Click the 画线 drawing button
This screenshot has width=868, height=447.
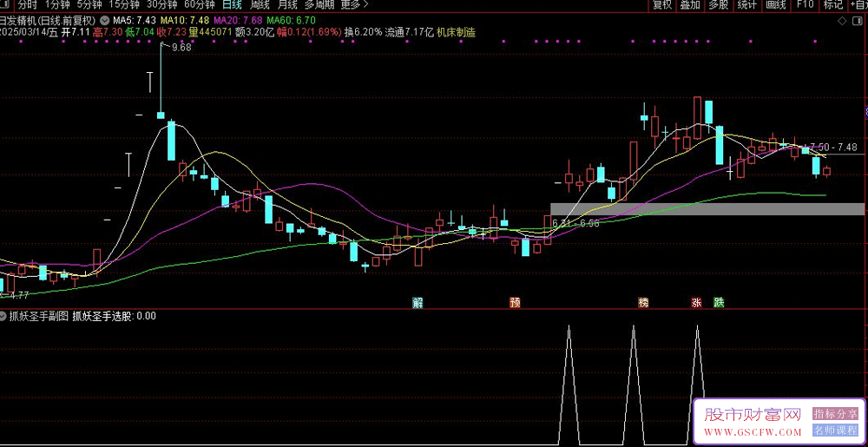tap(775, 5)
